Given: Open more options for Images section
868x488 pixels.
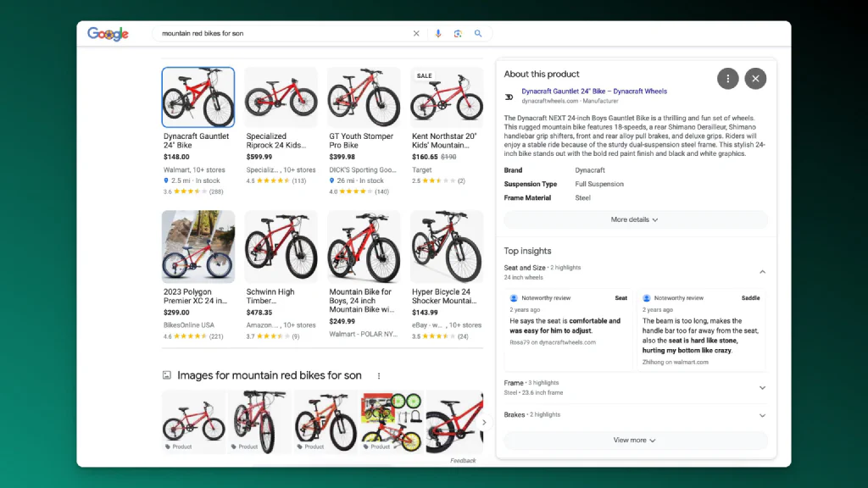Looking at the screenshot, I should tap(379, 375).
